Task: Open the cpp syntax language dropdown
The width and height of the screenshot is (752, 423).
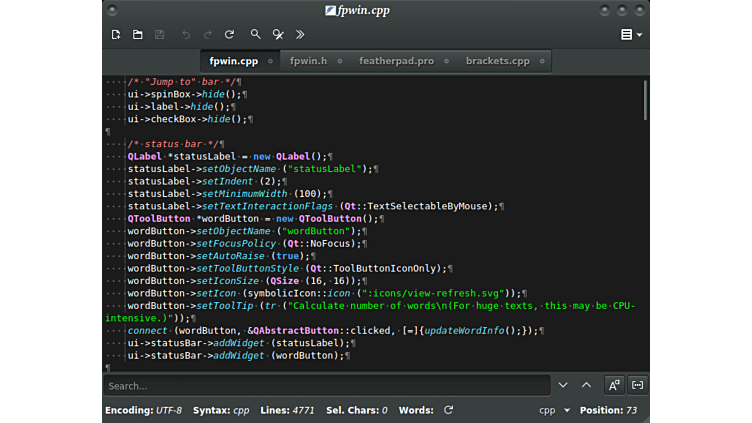Action: (x=555, y=410)
